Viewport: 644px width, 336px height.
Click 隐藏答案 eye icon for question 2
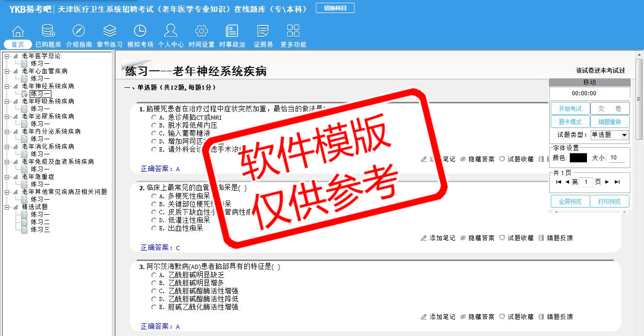pos(463,238)
